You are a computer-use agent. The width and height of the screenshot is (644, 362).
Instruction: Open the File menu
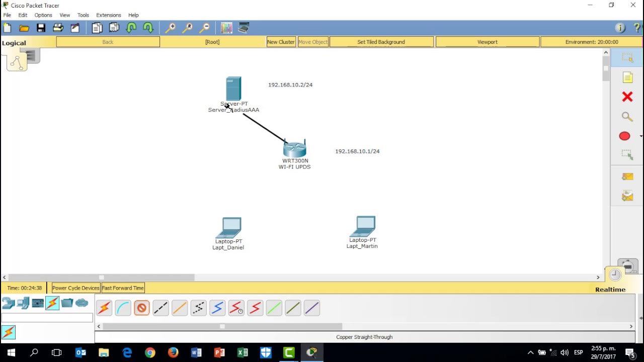pos(7,15)
